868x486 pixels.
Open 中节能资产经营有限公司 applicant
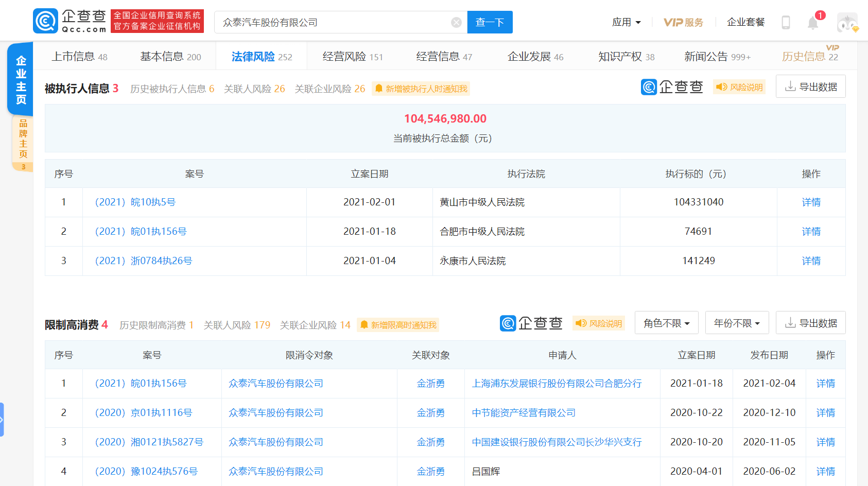(x=524, y=413)
